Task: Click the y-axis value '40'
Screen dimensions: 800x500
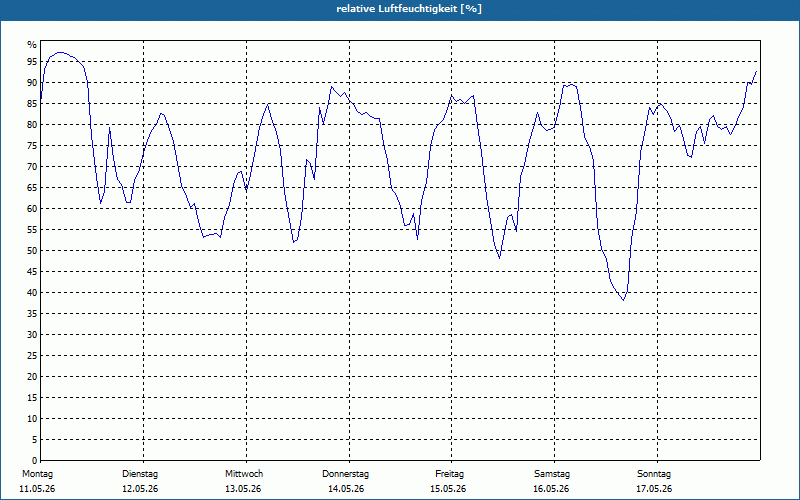Action: click(32, 293)
